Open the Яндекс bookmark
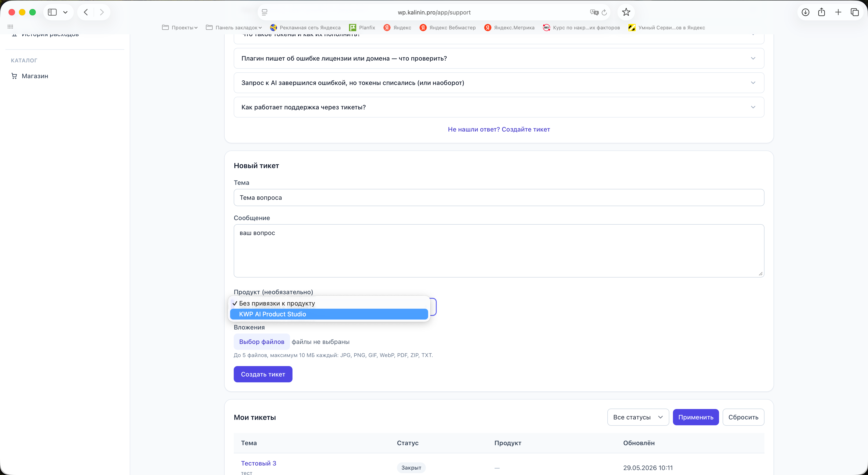 click(397, 28)
